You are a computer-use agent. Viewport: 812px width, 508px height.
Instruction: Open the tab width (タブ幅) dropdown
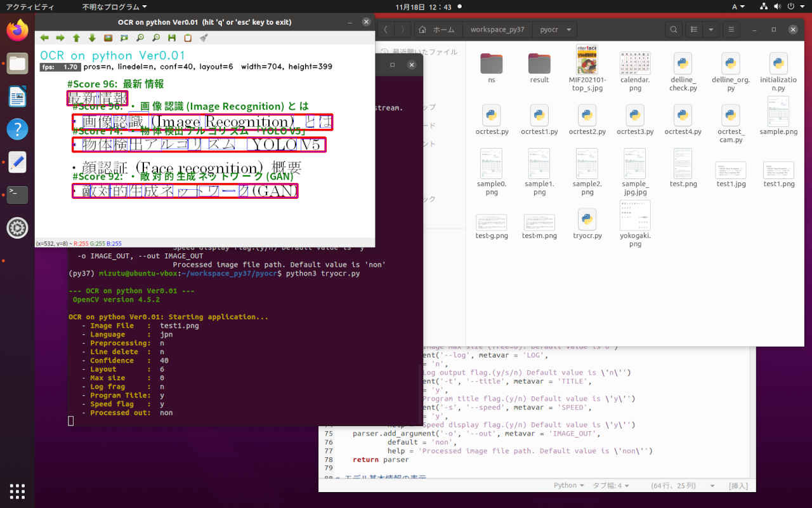611,486
